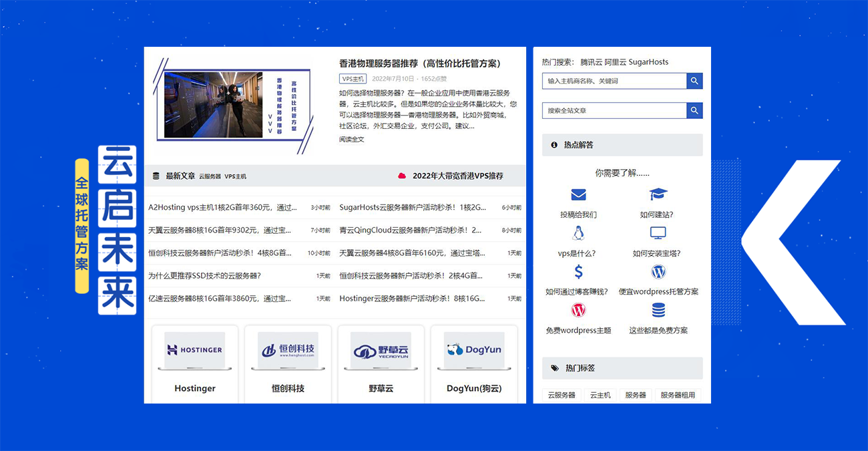Focus the 输入主机商名称、关键词 input field
Image resolution: width=868 pixels, height=451 pixels.
coord(614,81)
